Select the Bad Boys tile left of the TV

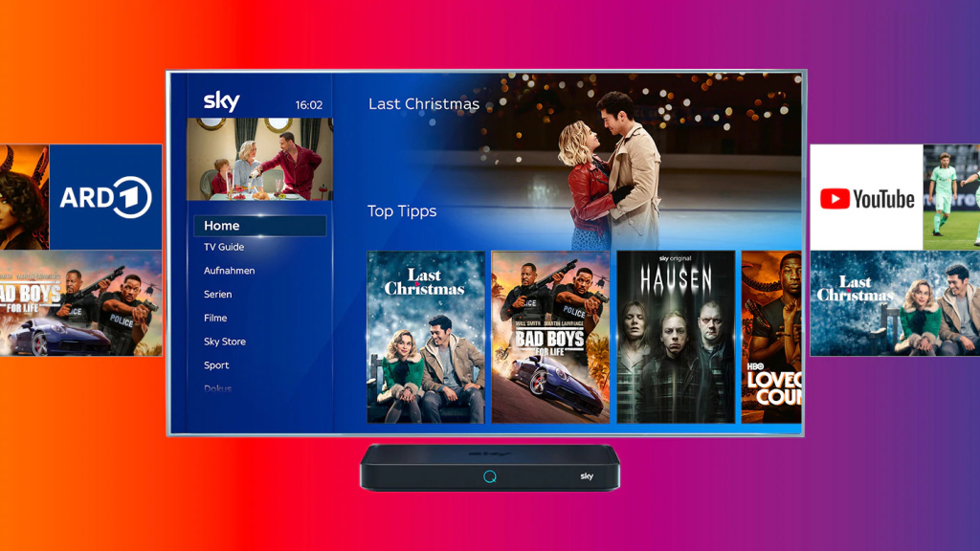pos(80,303)
